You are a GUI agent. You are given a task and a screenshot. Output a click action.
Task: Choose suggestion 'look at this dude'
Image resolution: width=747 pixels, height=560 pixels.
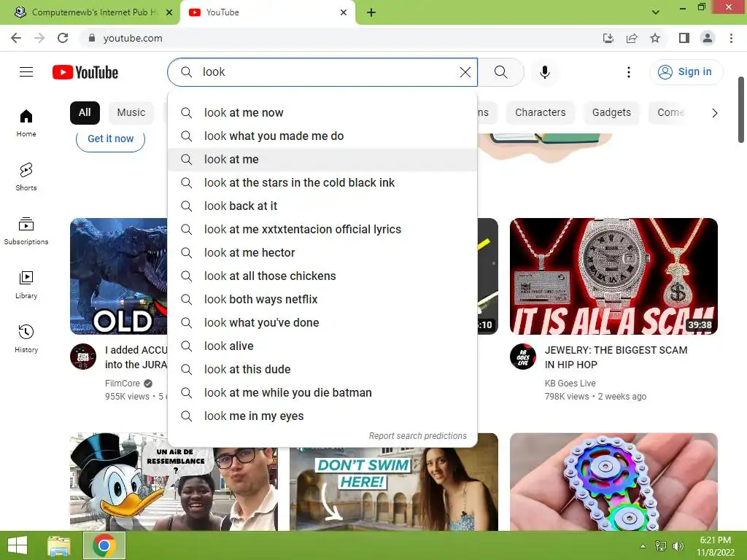click(x=322, y=370)
